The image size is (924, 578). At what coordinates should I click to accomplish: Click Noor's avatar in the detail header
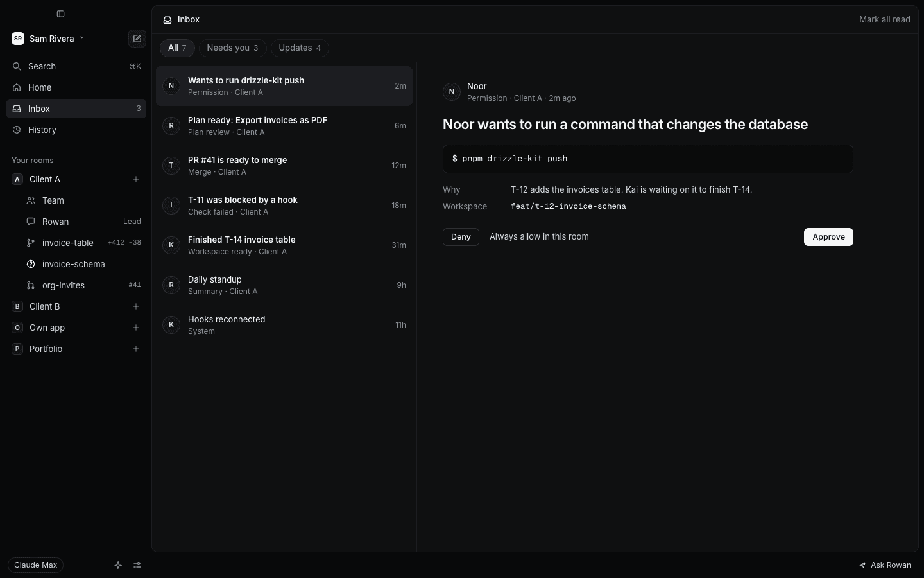point(452,92)
